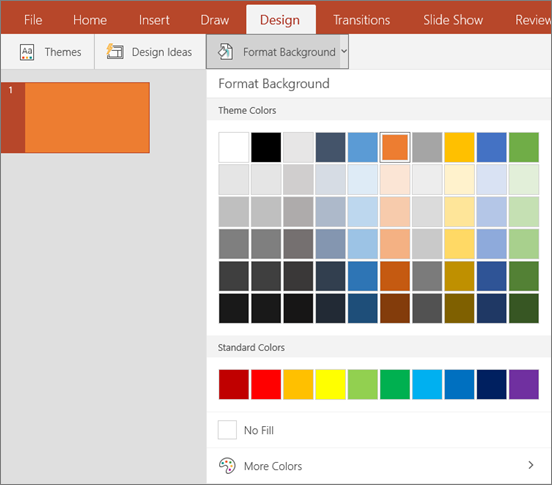The image size is (552, 485).
Task: Click the No Fill empty box
Action: [x=227, y=430]
